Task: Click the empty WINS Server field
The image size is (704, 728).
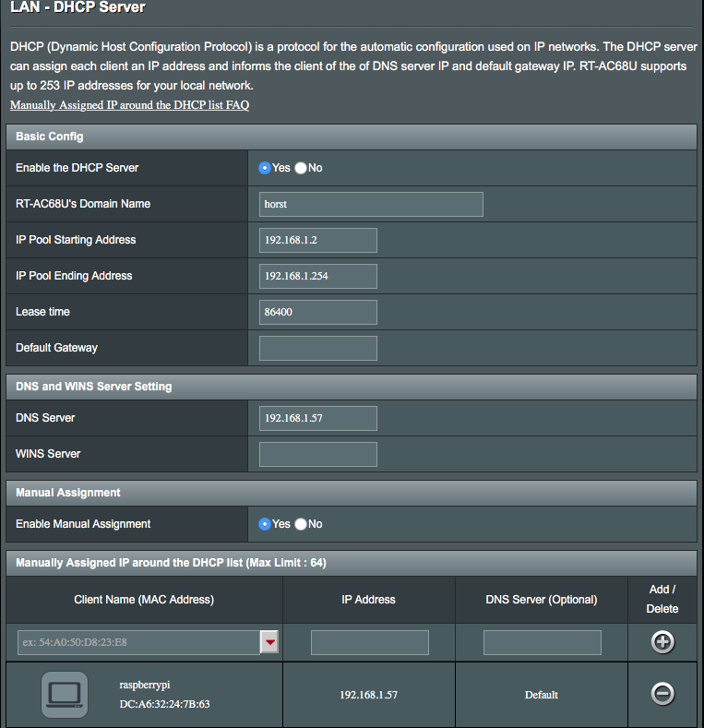Action: click(x=318, y=454)
